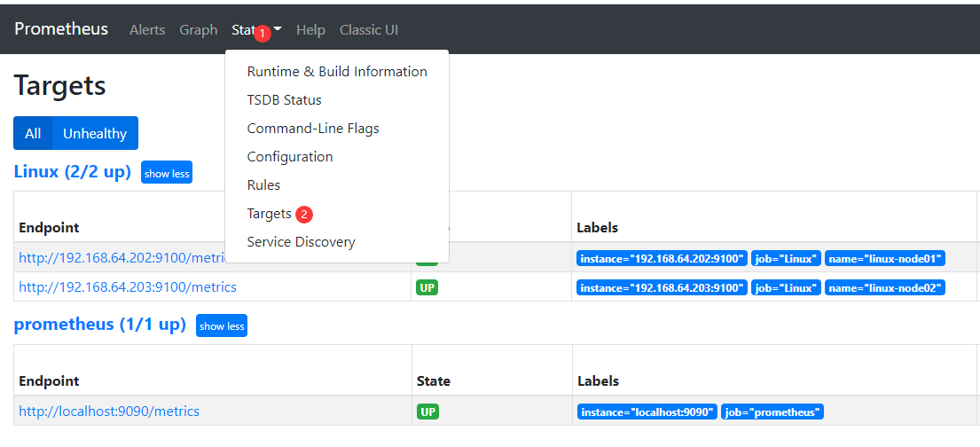Open the 192.168.64.203:9100 metrics endpoint
Screen dimensions: 980x447
(x=128, y=287)
